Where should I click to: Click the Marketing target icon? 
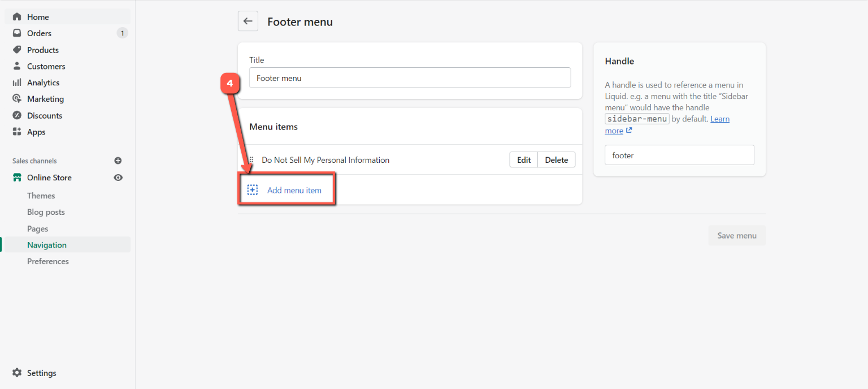(17, 99)
